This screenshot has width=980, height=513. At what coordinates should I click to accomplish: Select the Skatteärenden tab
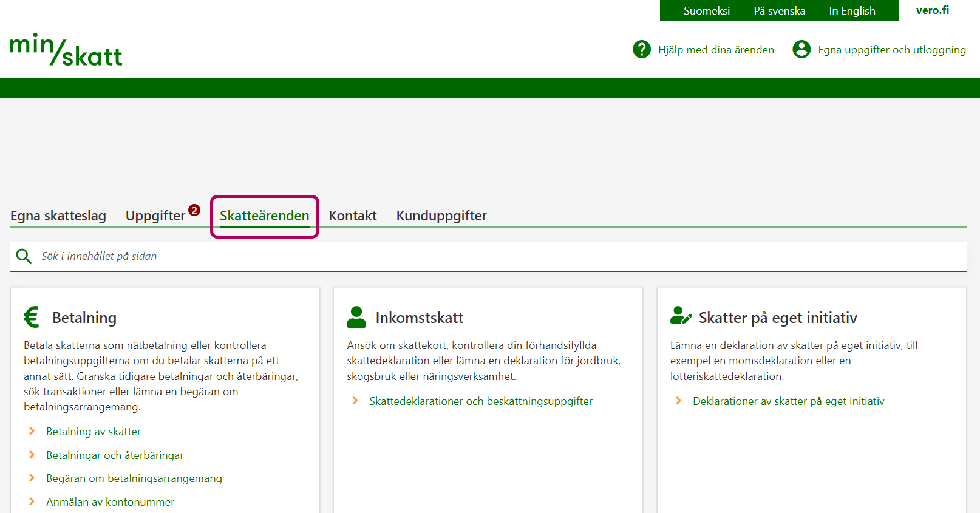pyautogui.click(x=264, y=216)
